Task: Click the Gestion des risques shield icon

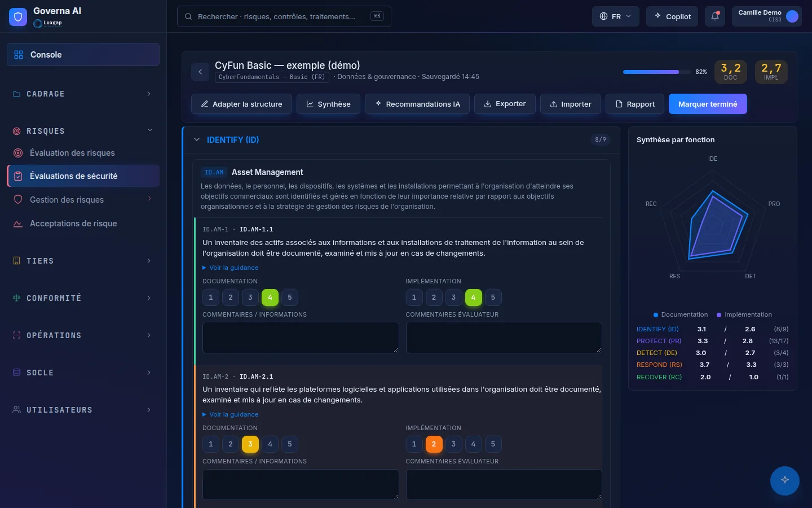Action: click(x=18, y=200)
